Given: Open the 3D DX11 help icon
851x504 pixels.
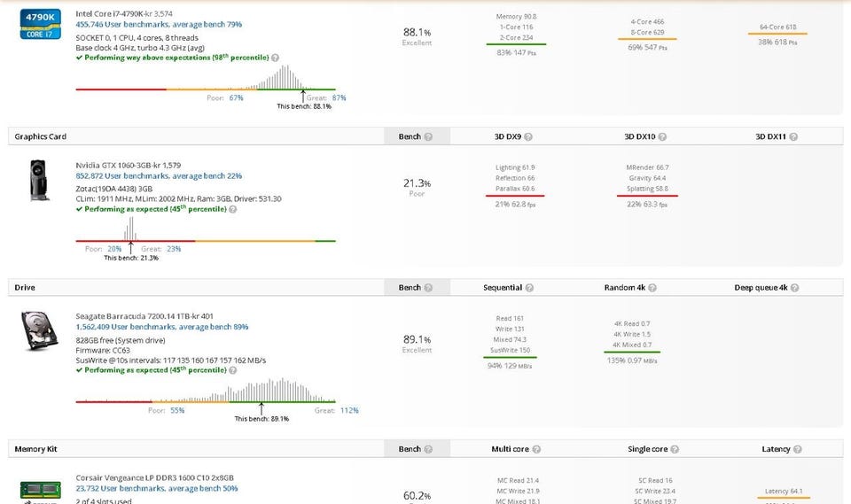Looking at the screenshot, I should (793, 137).
